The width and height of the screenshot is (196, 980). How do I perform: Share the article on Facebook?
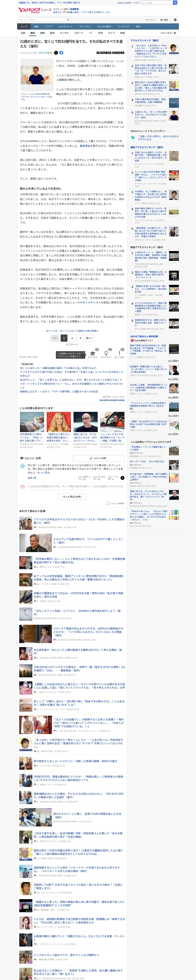coord(61,53)
